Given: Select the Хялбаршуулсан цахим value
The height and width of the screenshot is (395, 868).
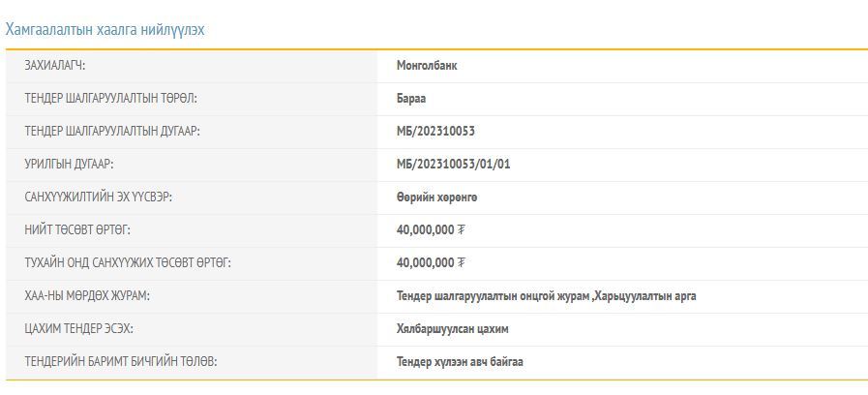Looking at the screenshot, I should (452, 329).
